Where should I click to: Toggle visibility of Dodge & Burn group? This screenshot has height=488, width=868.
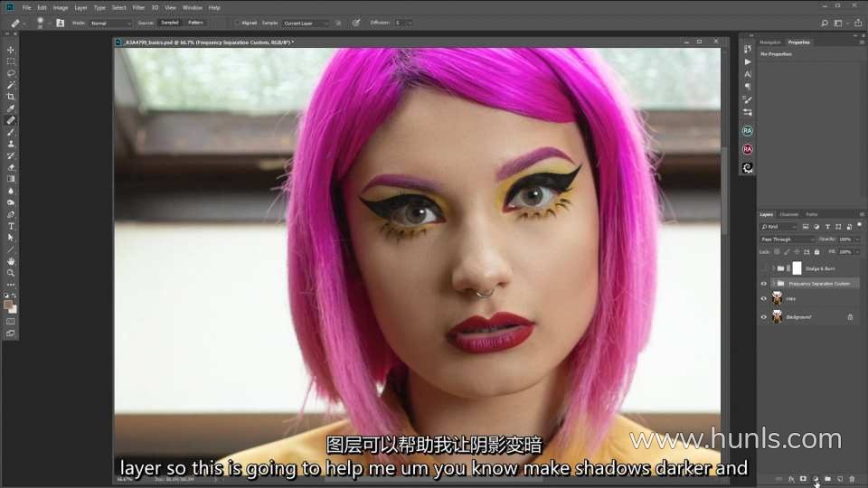pyautogui.click(x=763, y=268)
